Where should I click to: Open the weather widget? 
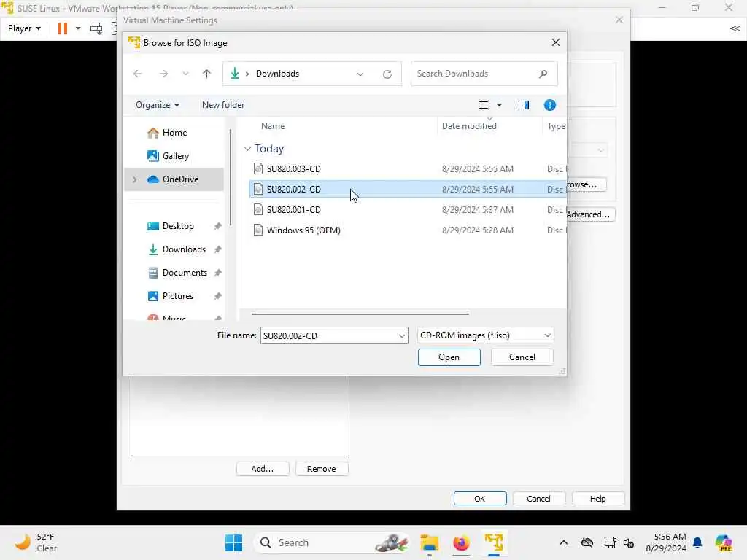click(x=36, y=542)
